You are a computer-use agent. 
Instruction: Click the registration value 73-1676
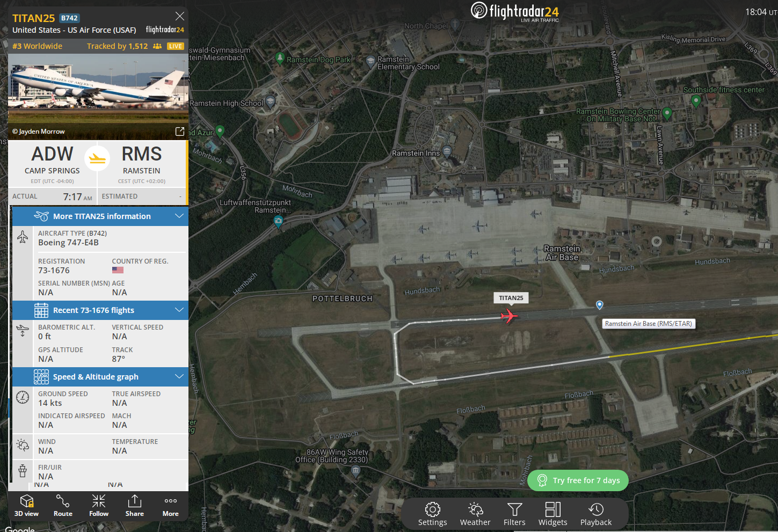point(54,271)
